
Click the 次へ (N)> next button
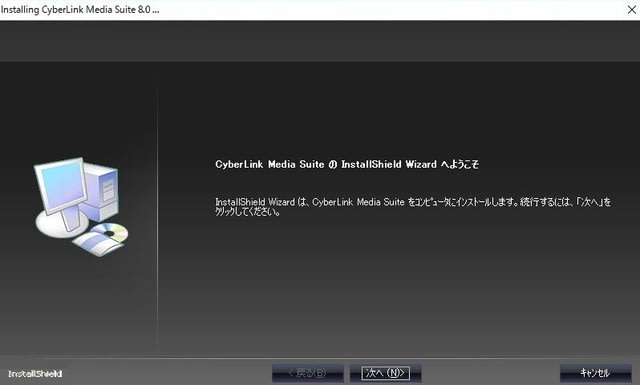(x=385, y=373)
